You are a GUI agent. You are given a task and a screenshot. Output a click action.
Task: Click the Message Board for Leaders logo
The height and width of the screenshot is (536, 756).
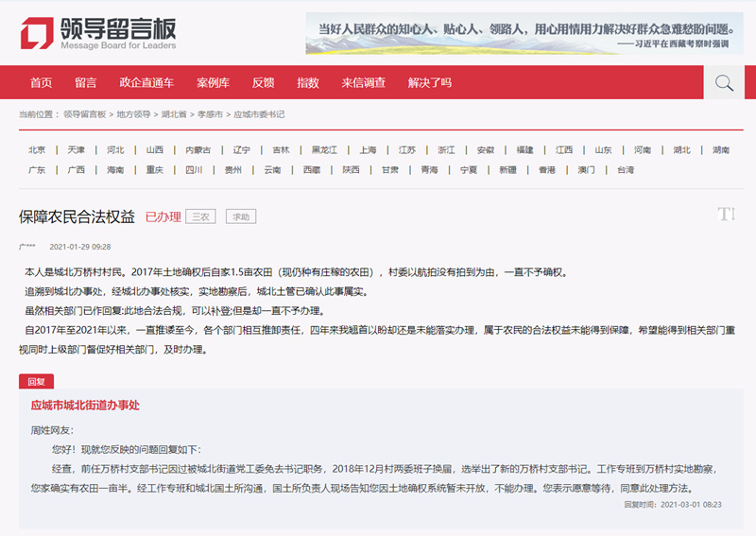click(98, 33)
